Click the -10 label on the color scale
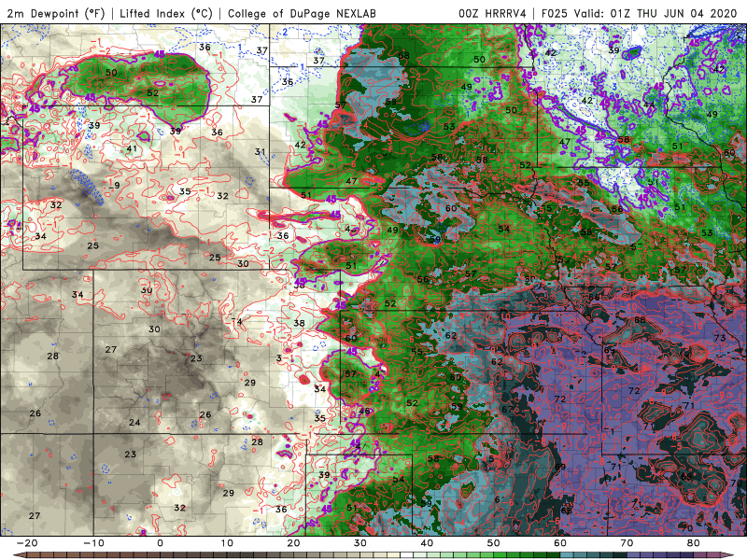 93,543
